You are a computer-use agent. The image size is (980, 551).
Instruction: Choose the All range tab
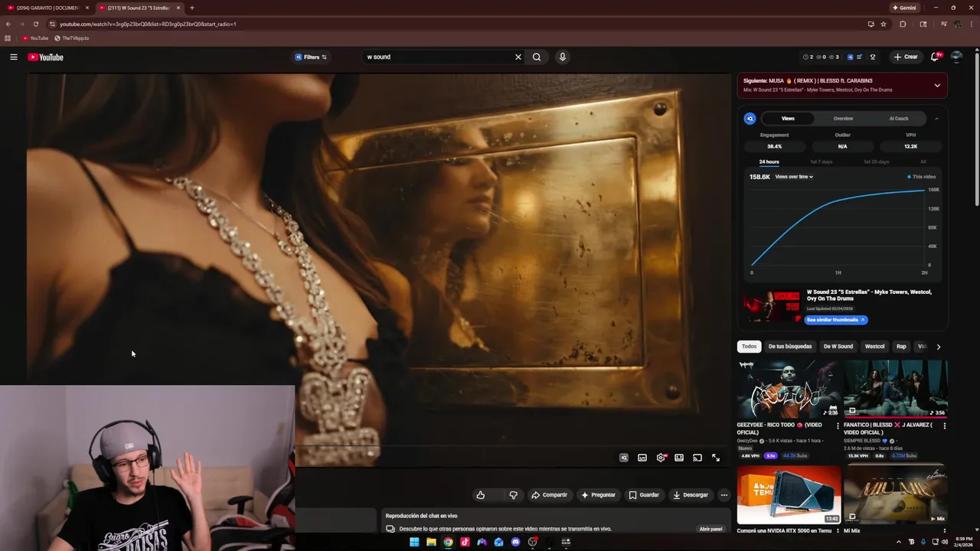pos(923,162)
